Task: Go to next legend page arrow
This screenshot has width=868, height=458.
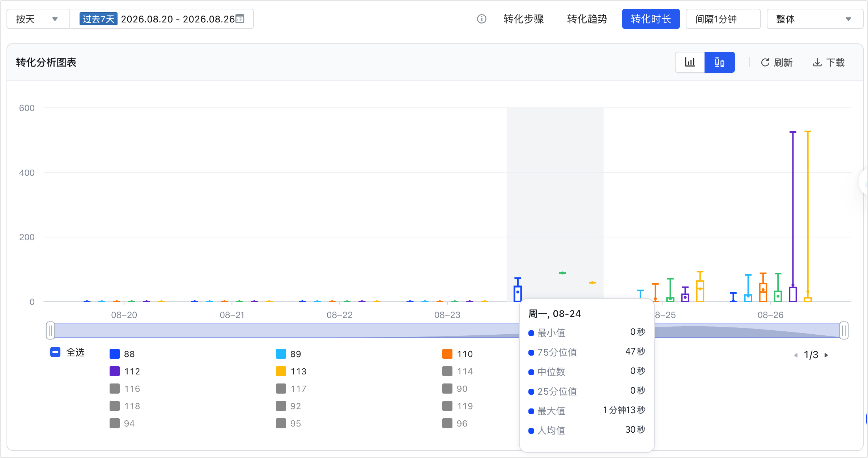Action: tap(826, 355)
